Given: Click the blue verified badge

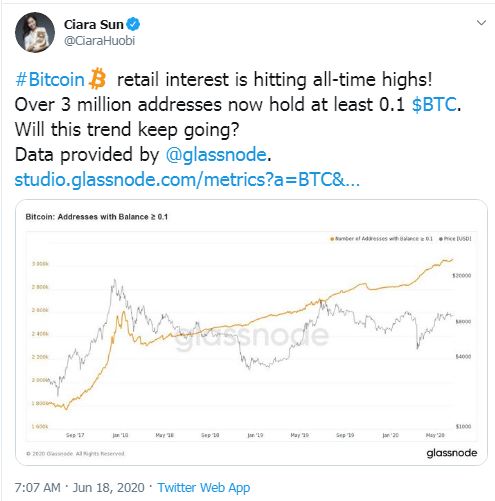Looking at the screenshot, I should click(134, 24).
